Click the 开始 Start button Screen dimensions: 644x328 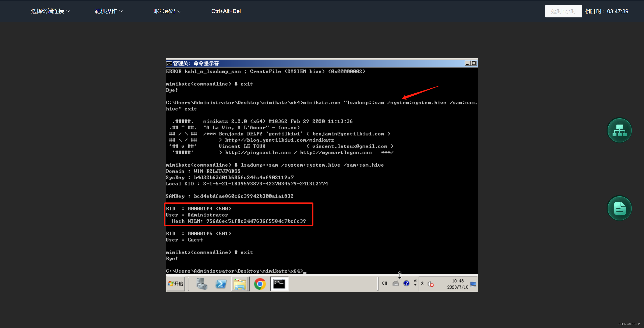pos(176,284)
